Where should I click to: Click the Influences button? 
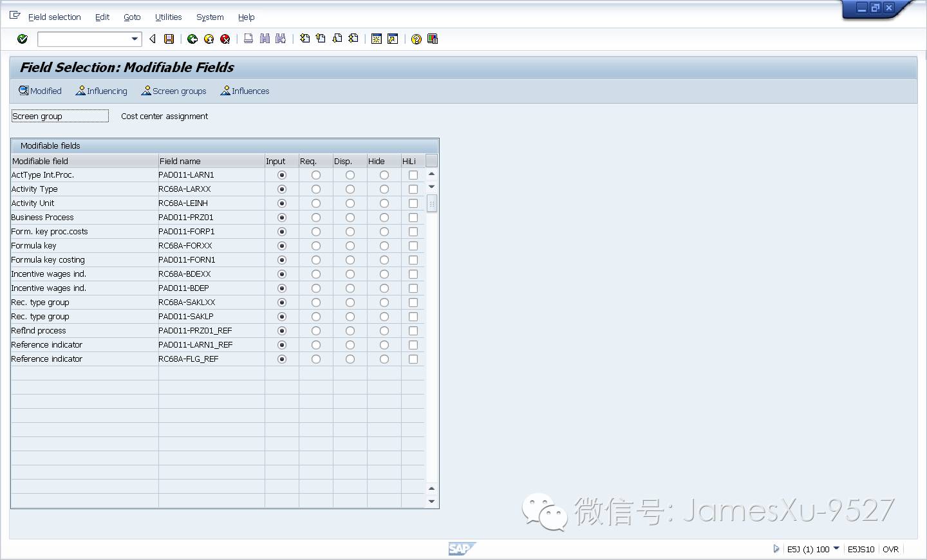[245, 91]
